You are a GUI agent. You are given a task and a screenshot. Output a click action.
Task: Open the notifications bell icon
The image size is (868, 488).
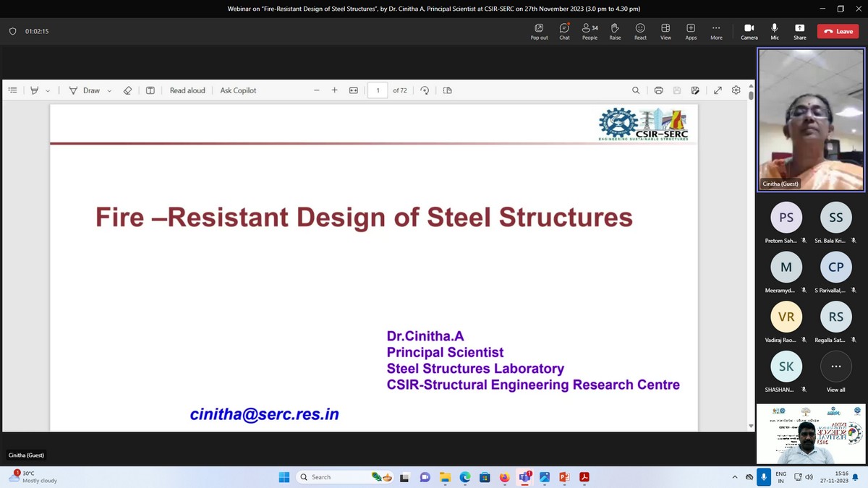tap(855, 477)
